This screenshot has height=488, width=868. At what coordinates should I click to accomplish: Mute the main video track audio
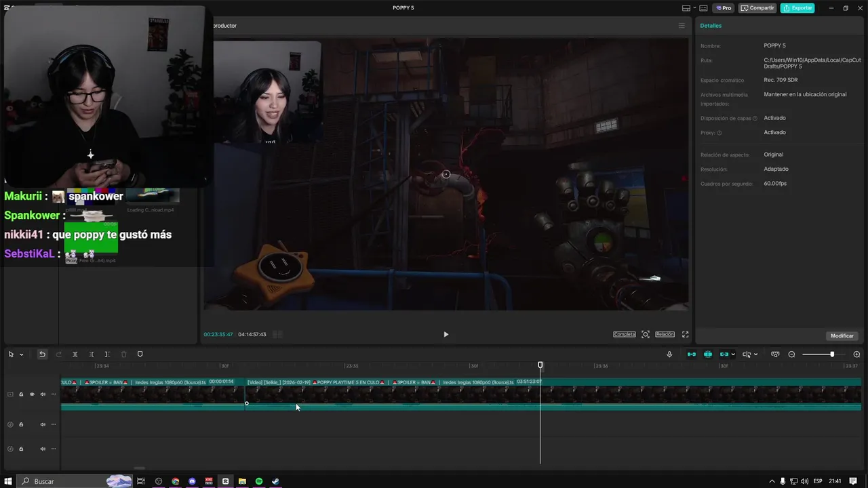pyautogui.click(x=43, y=394)
